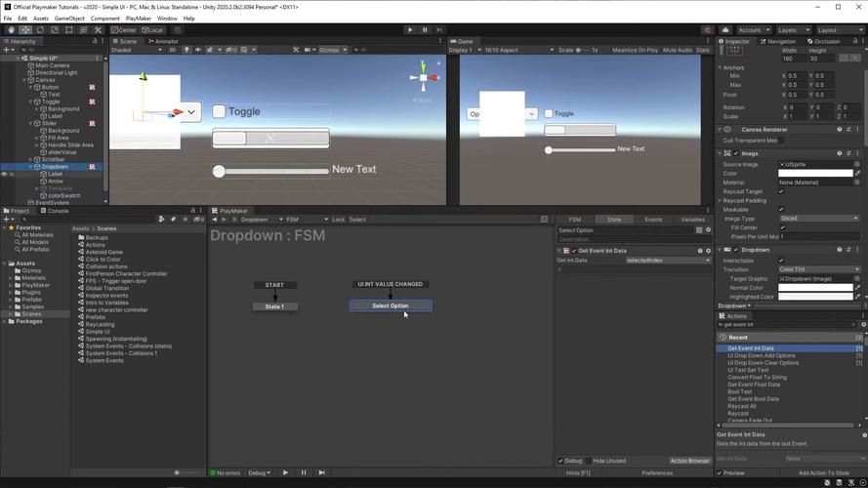Screen dimensions: 868x488
Task: Open the GameObject menu
Action: (x=69, y=19)
